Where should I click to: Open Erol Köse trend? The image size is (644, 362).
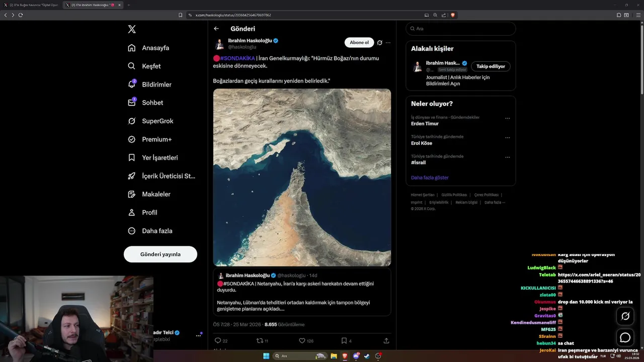click(x=422, y=143)
